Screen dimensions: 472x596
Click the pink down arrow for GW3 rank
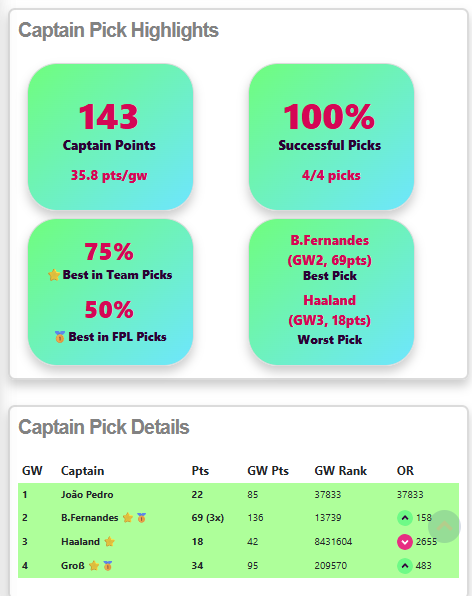point(405,542)
